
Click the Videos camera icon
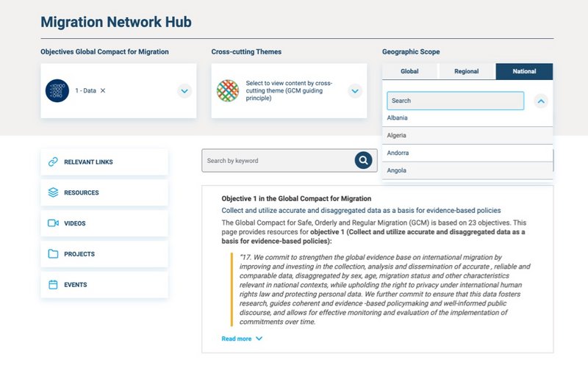point(53,223)
